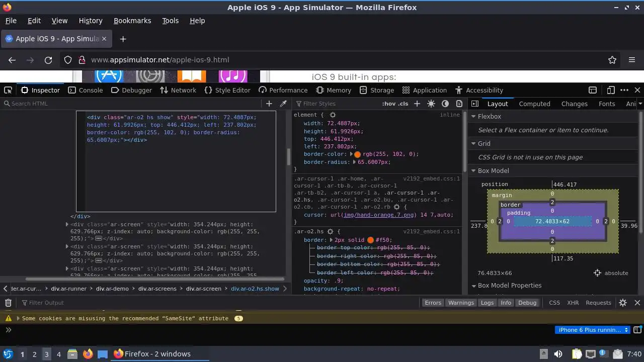Expand first ar-screen div node
The image size is (644, 362).
[67, 224]
